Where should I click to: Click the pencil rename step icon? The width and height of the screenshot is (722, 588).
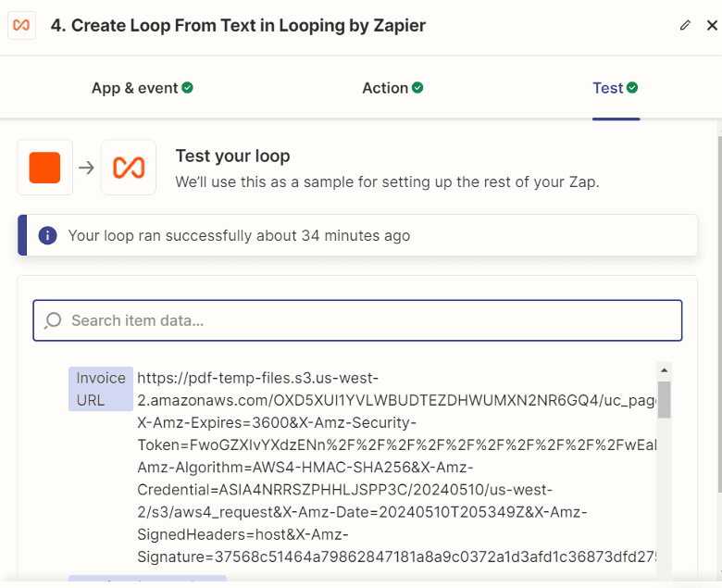click(685, 25)
